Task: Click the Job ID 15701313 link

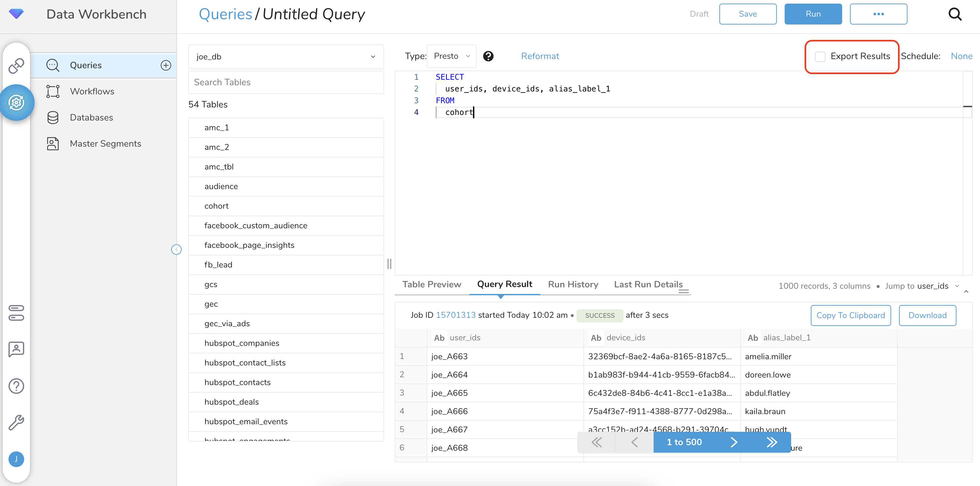Action: (455, 315)
